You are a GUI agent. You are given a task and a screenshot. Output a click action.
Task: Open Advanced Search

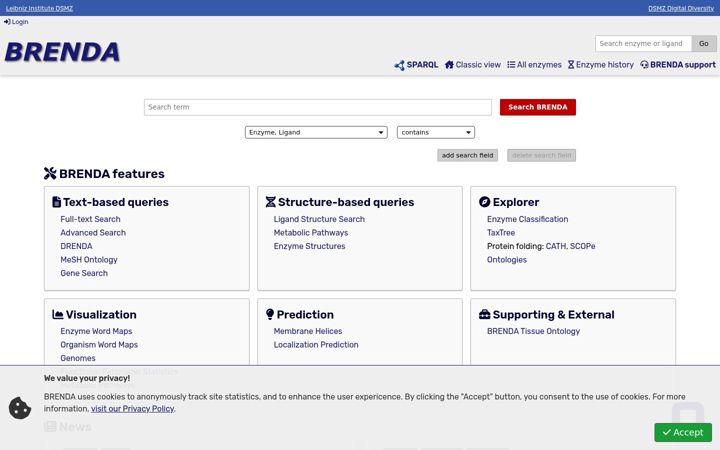point(93,233)
